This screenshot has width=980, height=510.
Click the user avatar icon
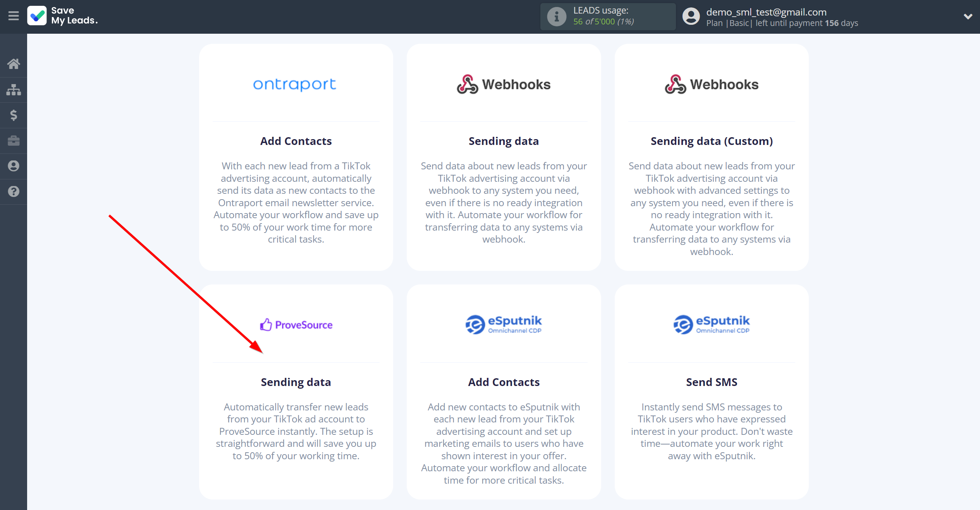(x=691, y=17)
